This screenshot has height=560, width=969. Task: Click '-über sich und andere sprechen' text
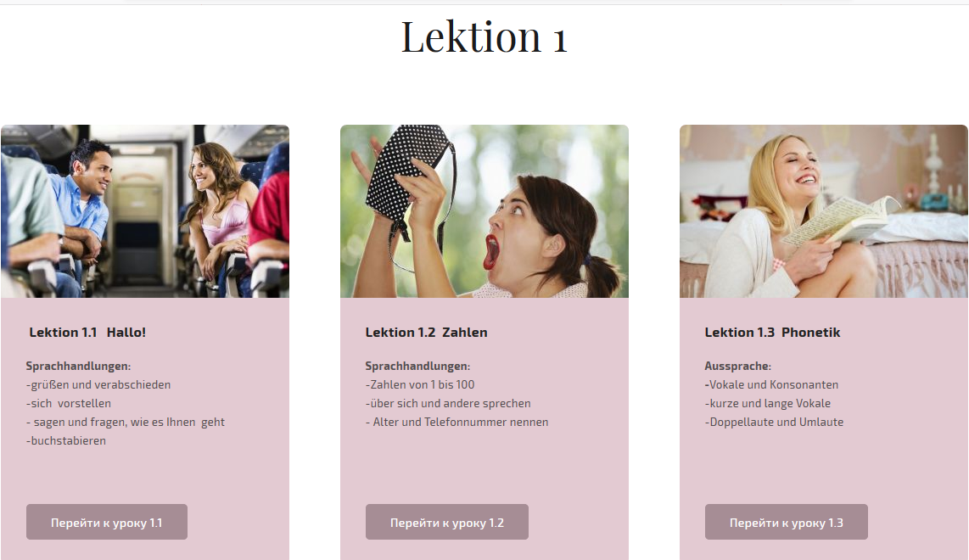pos(448,403)
